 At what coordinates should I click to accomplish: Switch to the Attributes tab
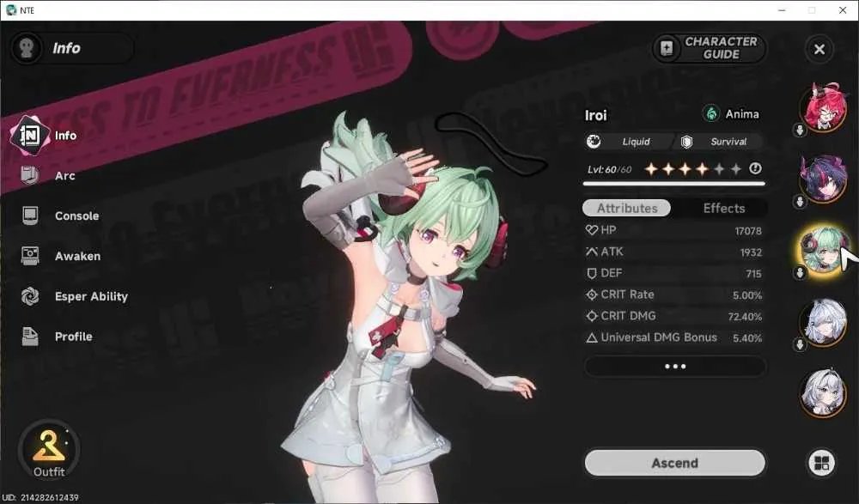626,208
